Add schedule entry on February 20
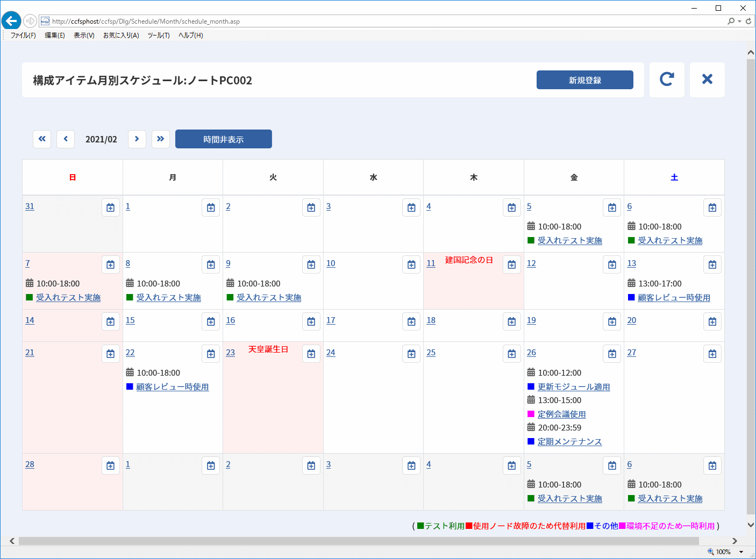The width and height of the screenshot is (756, 559). pos(712,321)
